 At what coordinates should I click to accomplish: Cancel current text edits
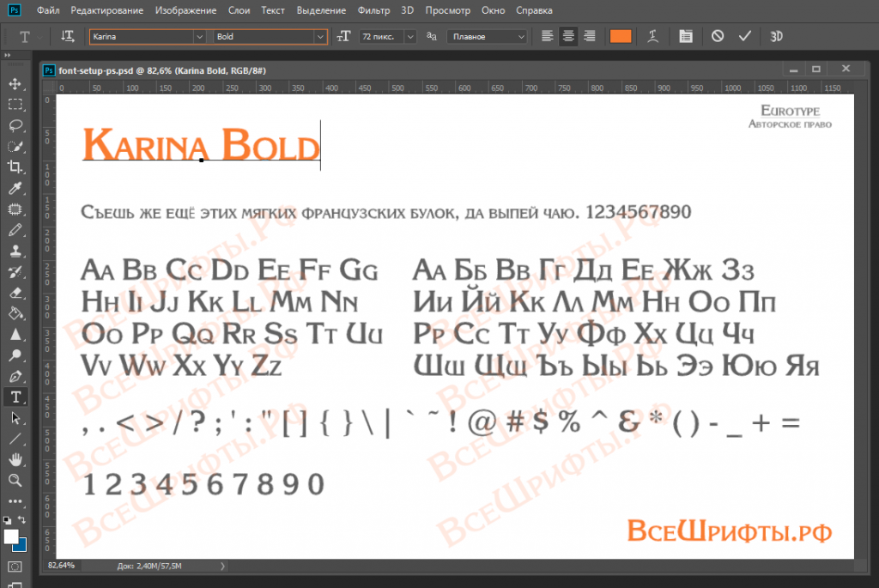pos(718,36)
